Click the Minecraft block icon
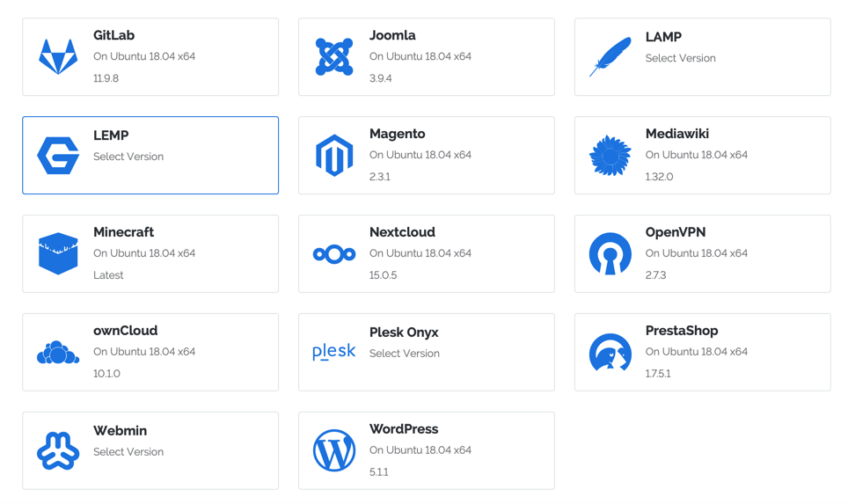The width and height of the screenshot is (848, 504). [58, 253]
